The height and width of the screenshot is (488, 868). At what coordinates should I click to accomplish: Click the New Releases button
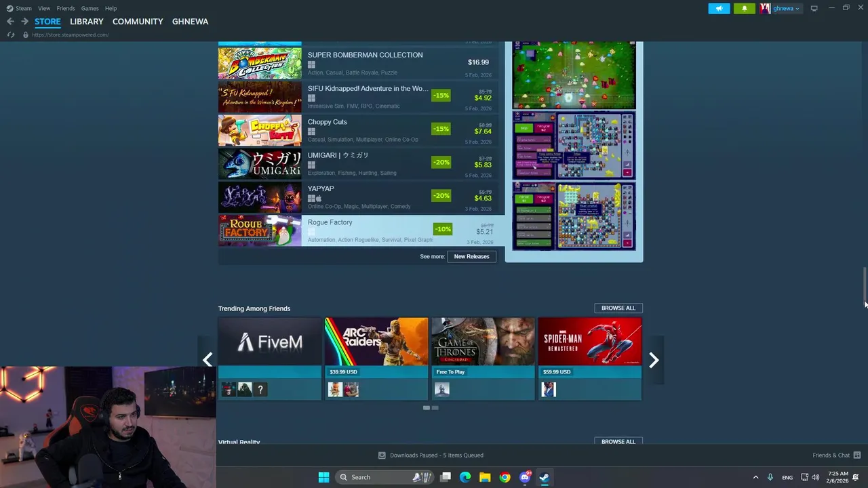(x=471, y=256)
